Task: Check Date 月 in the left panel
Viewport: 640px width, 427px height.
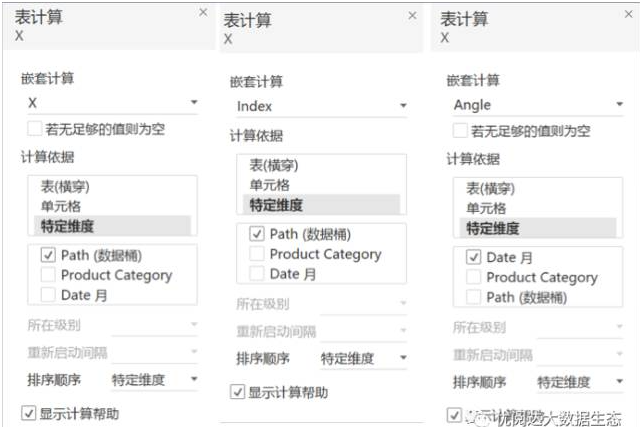Action: pyautogui.click(x=48, y=294)
